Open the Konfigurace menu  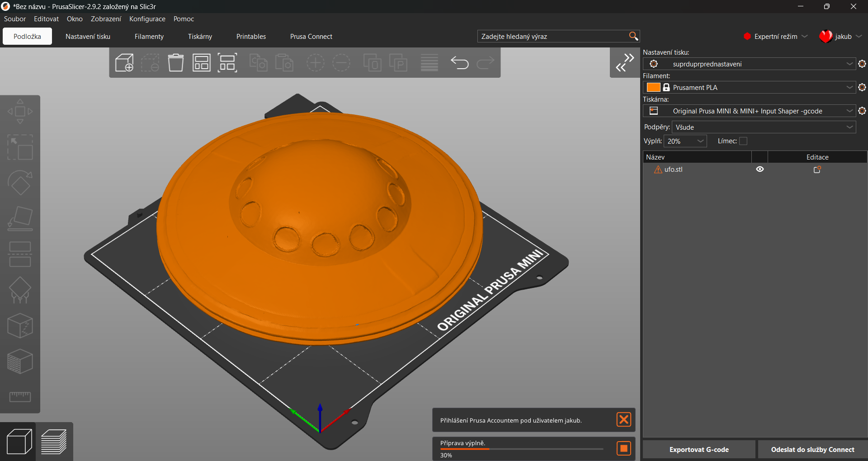click(x=147, y=19)
